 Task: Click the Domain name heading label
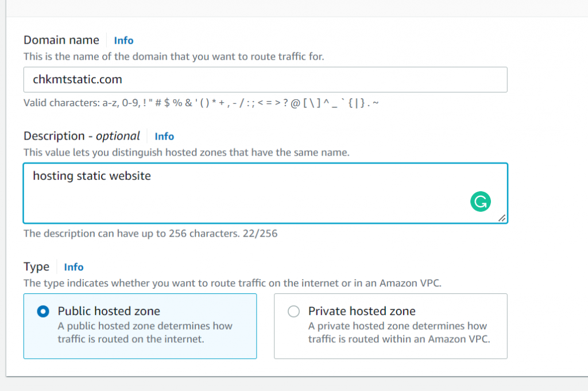[x=61, y=40]
